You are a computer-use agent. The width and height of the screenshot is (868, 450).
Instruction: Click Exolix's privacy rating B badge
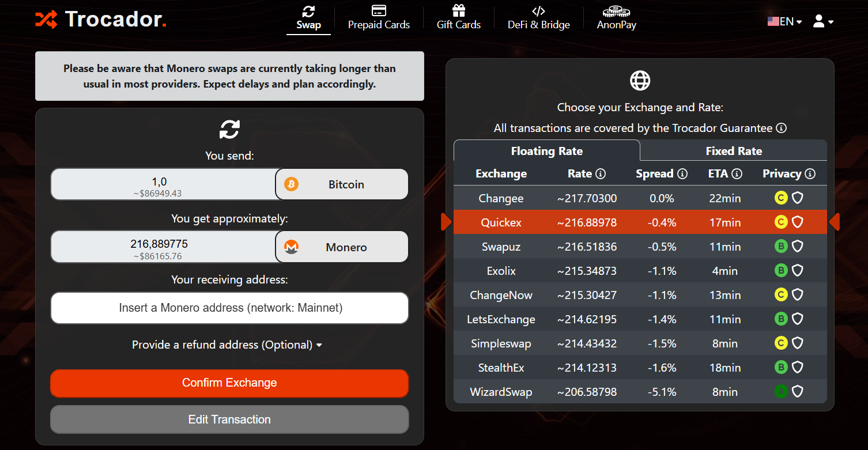(781, 270)
